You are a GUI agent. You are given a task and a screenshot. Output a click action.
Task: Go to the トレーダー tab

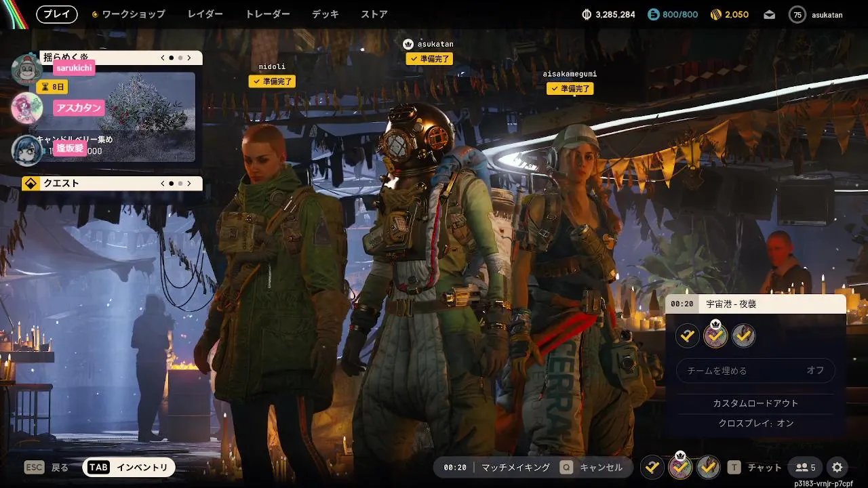click(x=267, y=14)
